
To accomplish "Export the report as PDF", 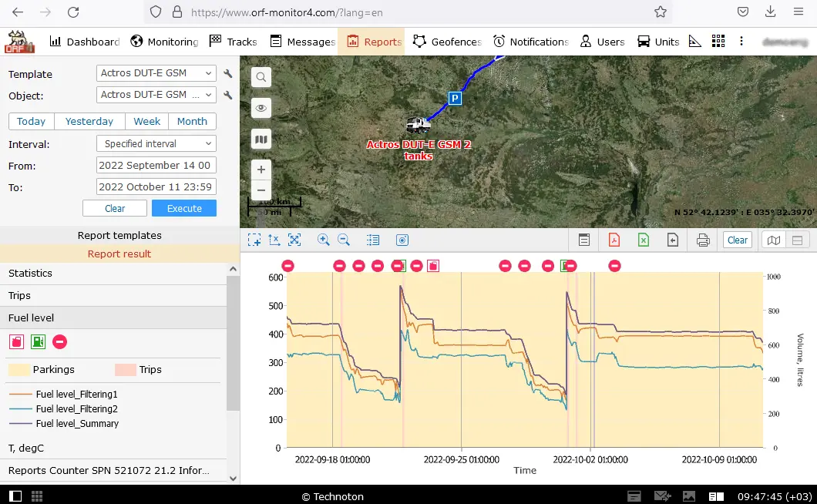I will (x=614, y=240).
